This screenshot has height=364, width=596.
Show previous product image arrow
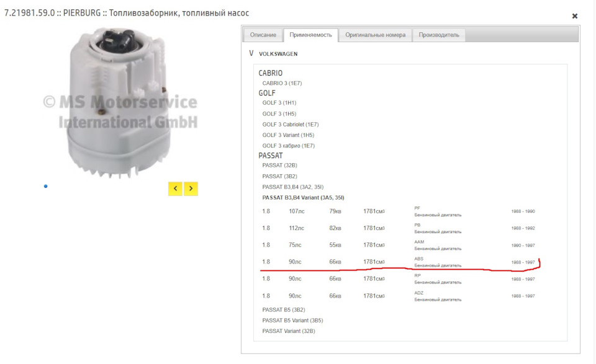(x=175, y=189)
